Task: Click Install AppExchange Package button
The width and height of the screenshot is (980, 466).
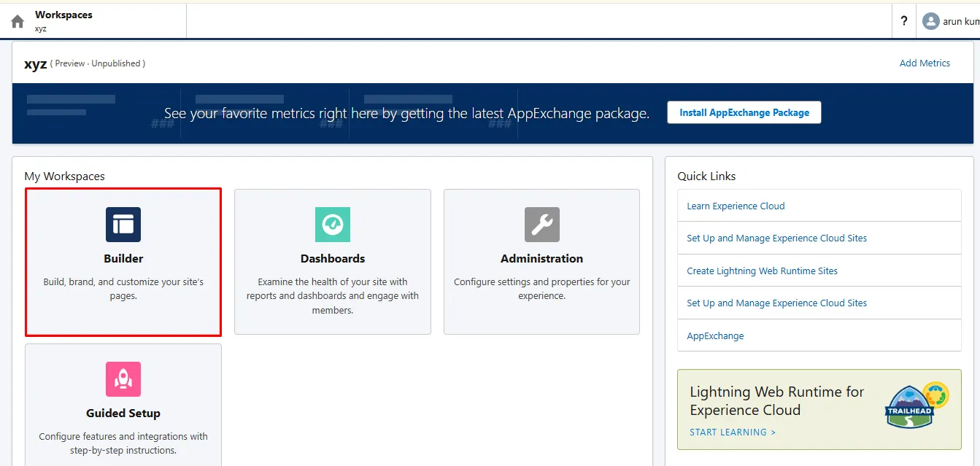Action: [744, 113]
